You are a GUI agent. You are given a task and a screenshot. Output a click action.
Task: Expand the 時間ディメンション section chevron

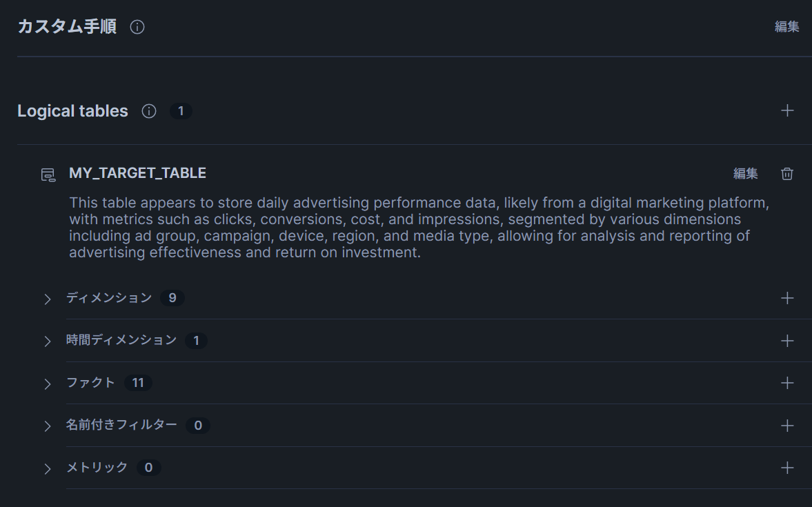point(48,341)
